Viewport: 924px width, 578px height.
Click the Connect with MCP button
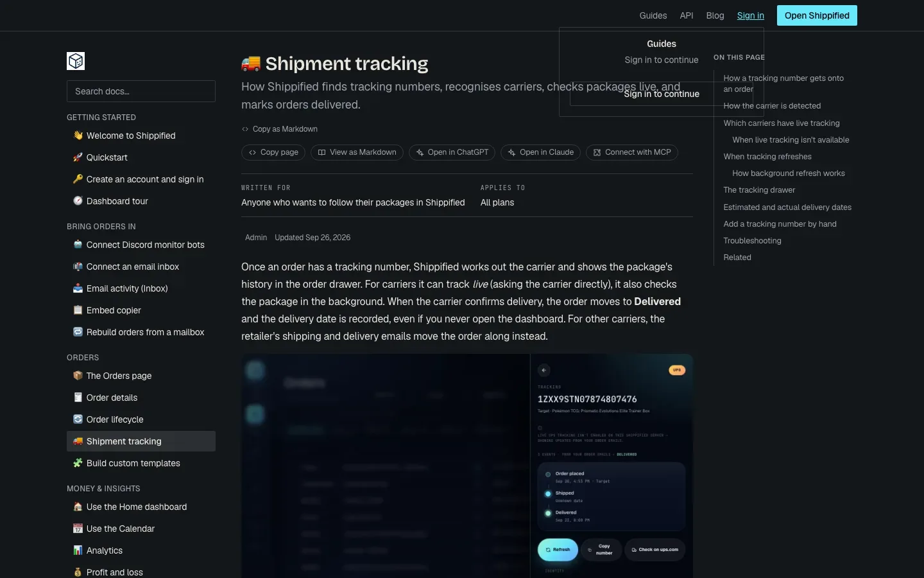coord(632,152)
